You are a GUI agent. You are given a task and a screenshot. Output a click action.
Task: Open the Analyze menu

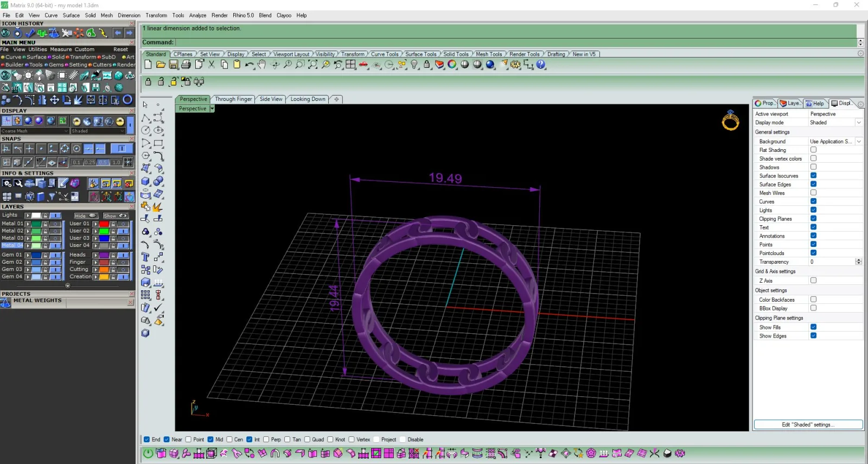point(197,15)
